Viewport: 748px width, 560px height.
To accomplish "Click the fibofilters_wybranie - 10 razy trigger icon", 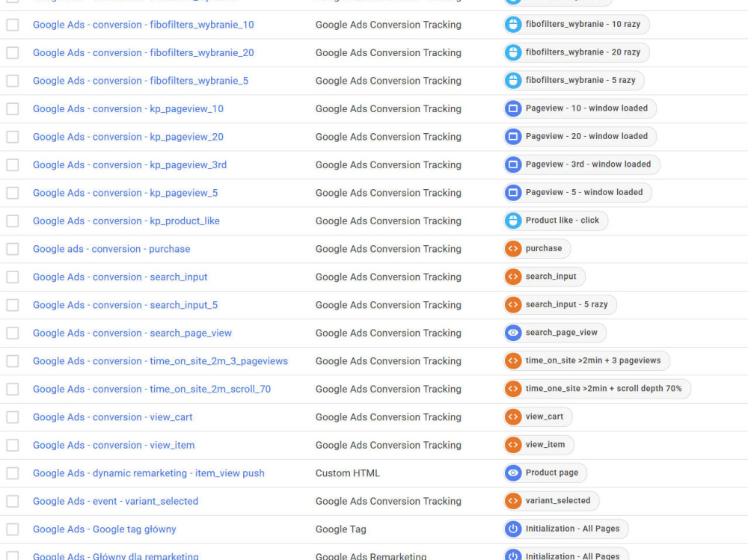I will point(513,25).
